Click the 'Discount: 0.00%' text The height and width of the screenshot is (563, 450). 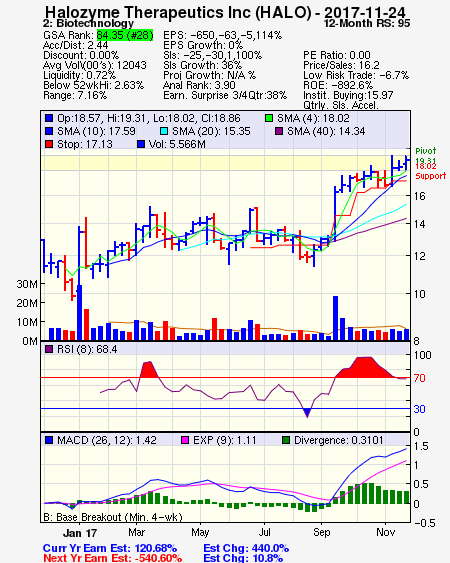[81, 55]
